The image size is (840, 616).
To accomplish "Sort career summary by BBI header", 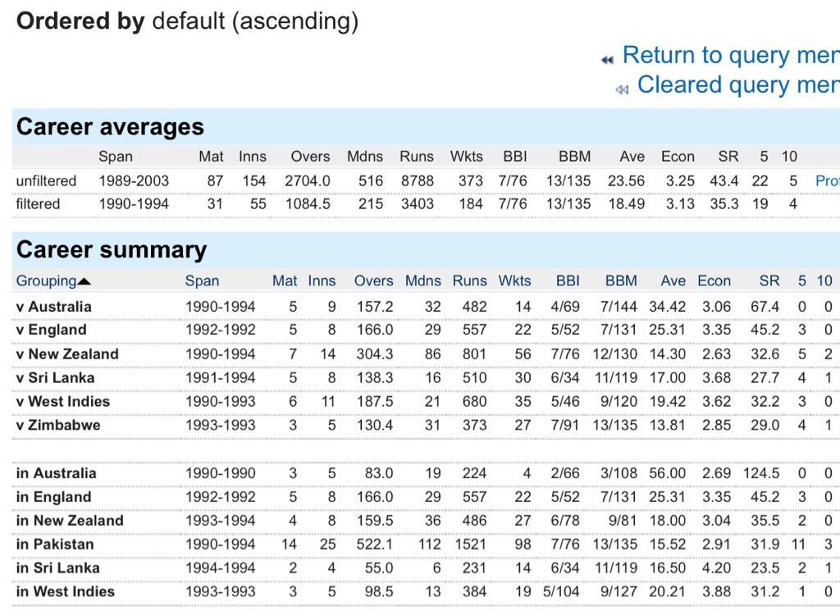I will [x=568, y=281].
